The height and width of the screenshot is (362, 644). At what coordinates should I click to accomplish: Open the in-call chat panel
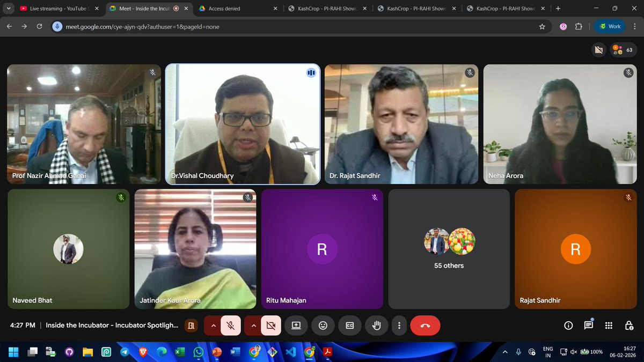(x=588, y=326)
